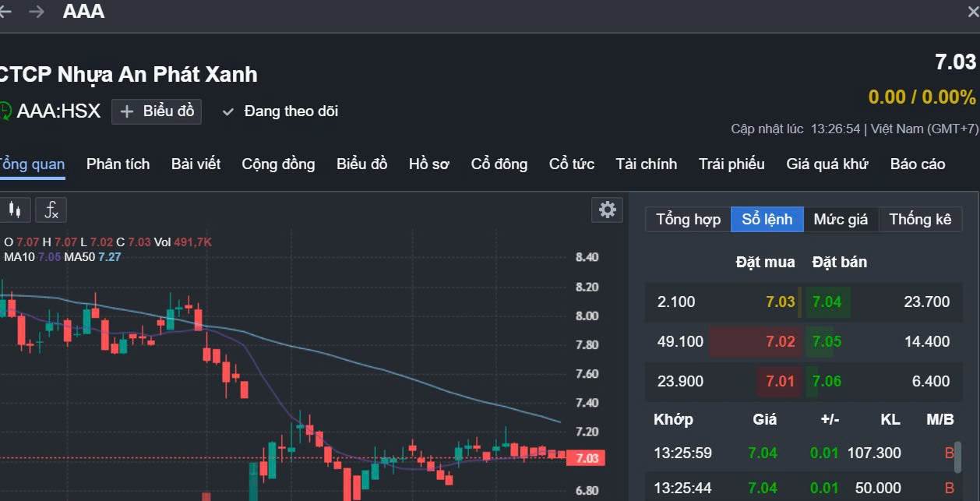
Task: Go to the 'Trái phiếu' tab
Action: [731, 164]
